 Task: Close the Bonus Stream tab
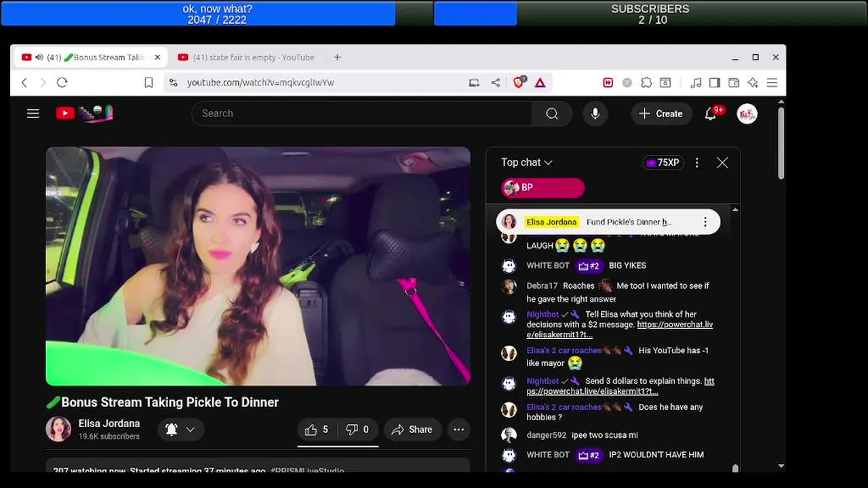tap(157, 58)
